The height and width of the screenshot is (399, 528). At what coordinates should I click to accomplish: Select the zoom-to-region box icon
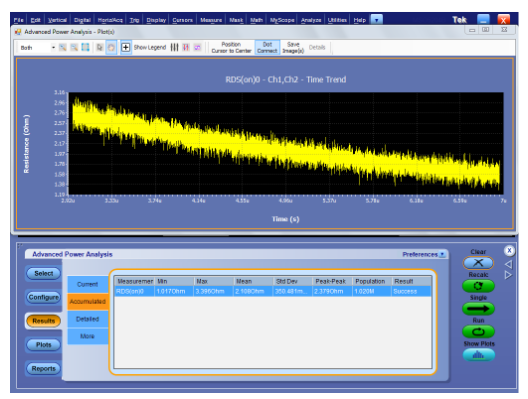[86, 47]
